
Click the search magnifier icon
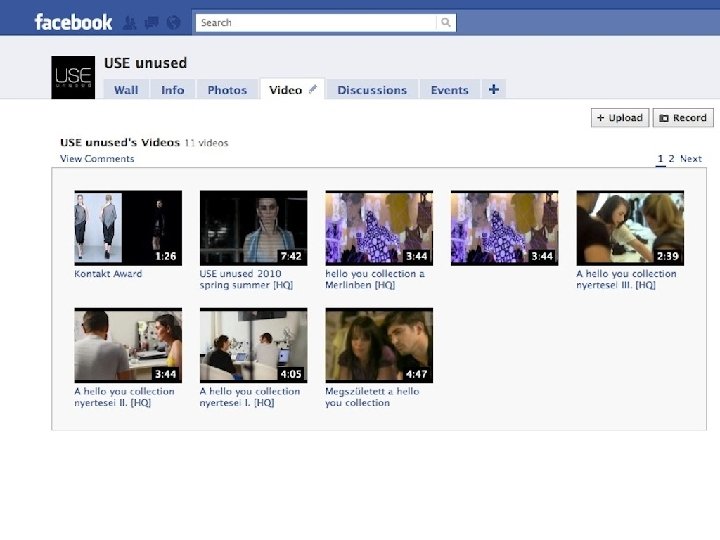coord(445,22)
